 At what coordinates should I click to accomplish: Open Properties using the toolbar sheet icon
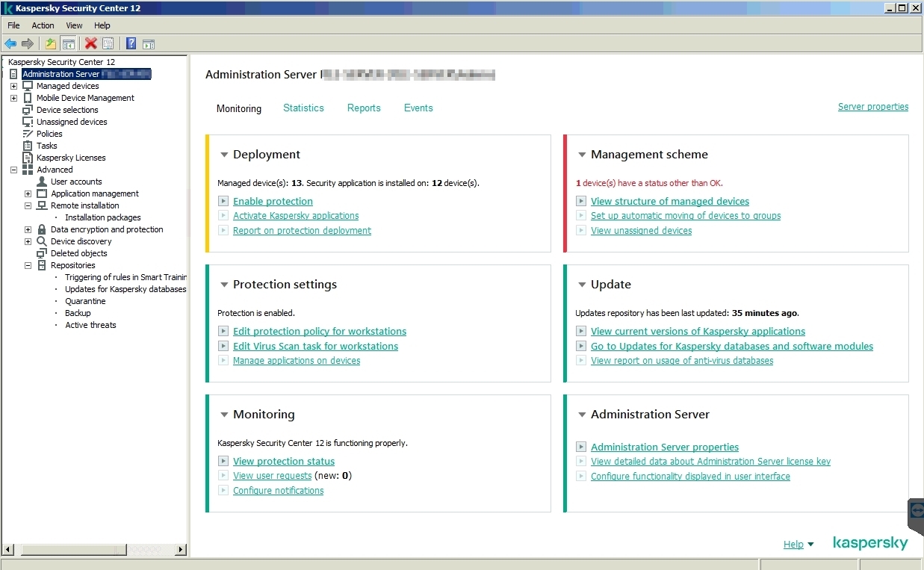[x=108, y=44]
